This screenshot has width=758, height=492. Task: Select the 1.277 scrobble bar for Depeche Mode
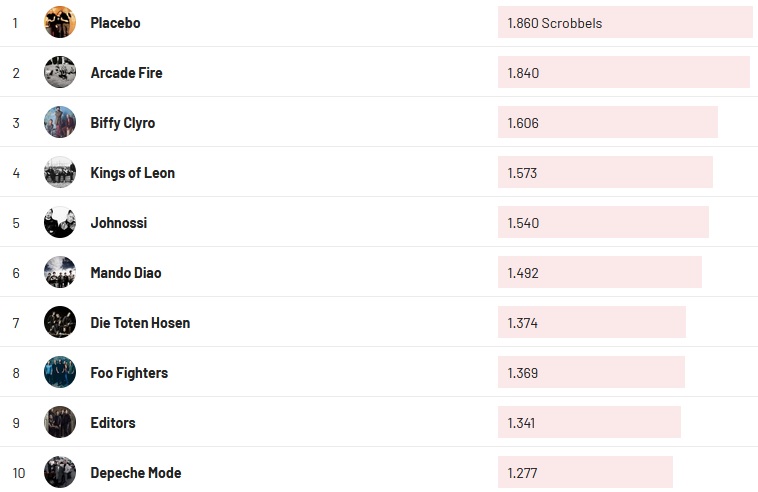[585, 472]
